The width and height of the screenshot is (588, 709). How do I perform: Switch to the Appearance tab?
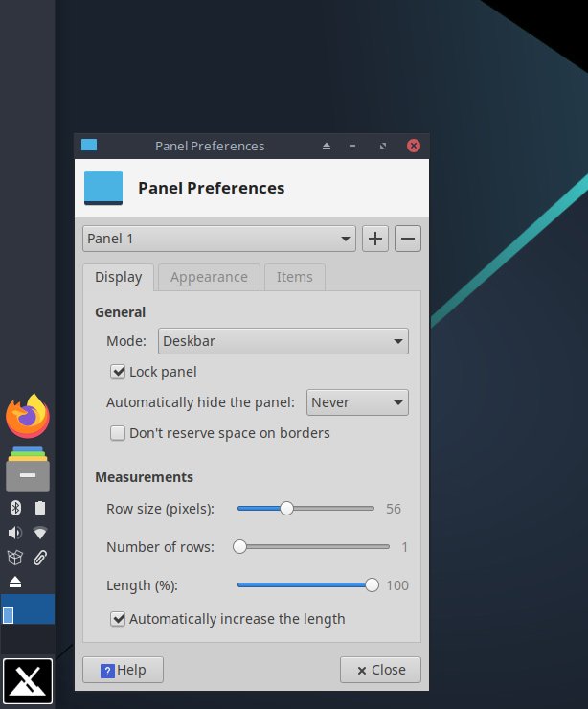(x=209, y=277)
